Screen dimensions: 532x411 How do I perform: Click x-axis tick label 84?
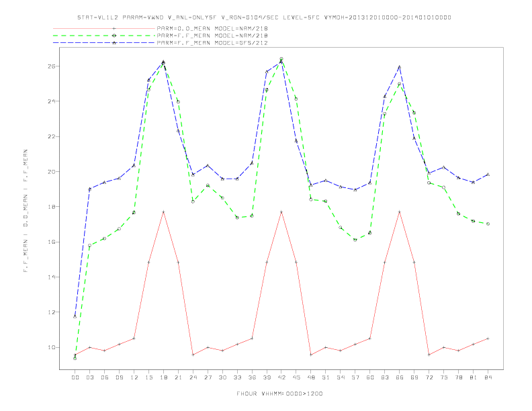pos(488,377)
